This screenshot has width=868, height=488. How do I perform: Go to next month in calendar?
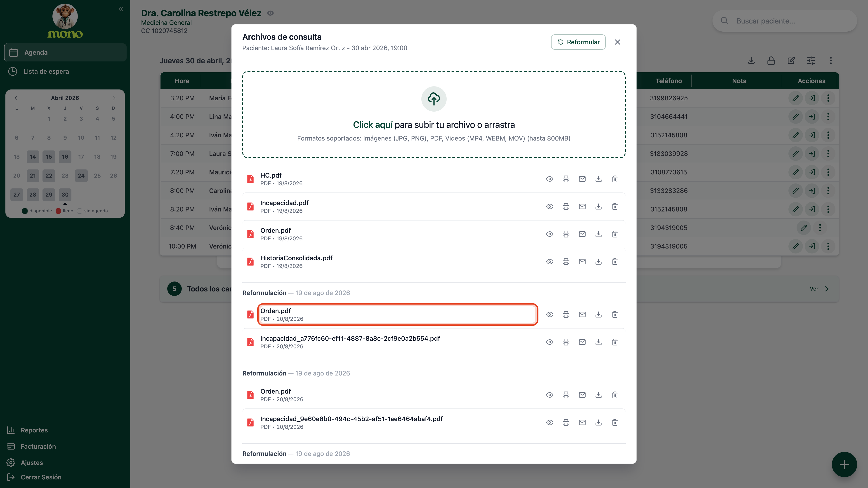(x=114, y=98)
